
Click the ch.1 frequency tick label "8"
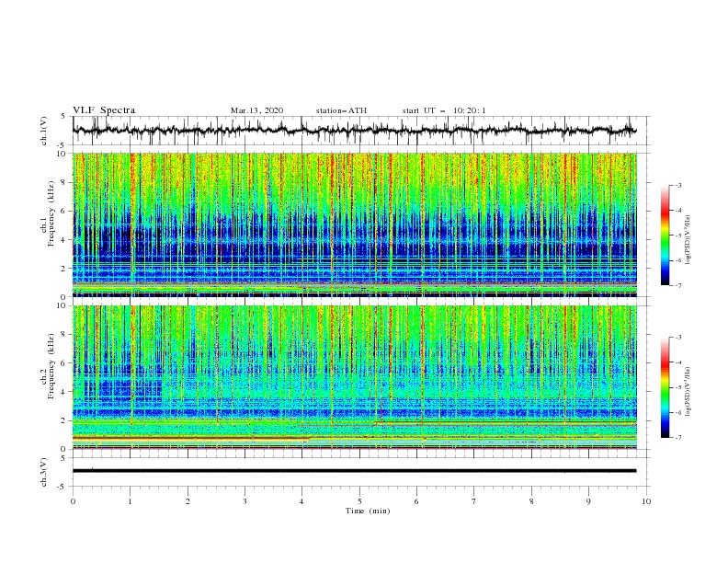tap(63, 182)
